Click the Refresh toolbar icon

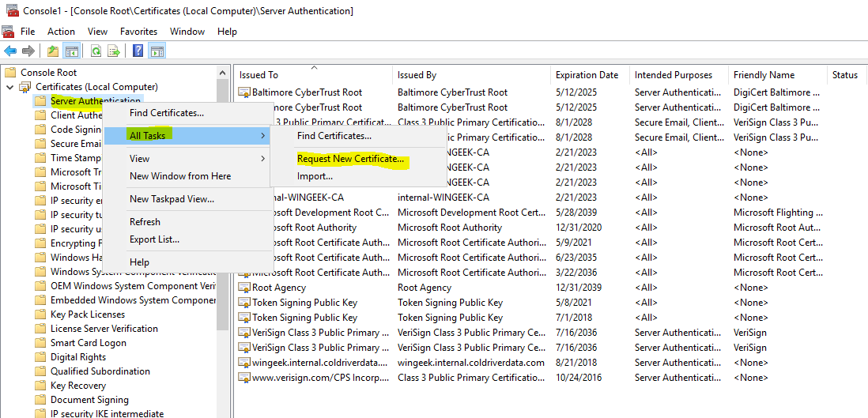[x=96, y=51]
